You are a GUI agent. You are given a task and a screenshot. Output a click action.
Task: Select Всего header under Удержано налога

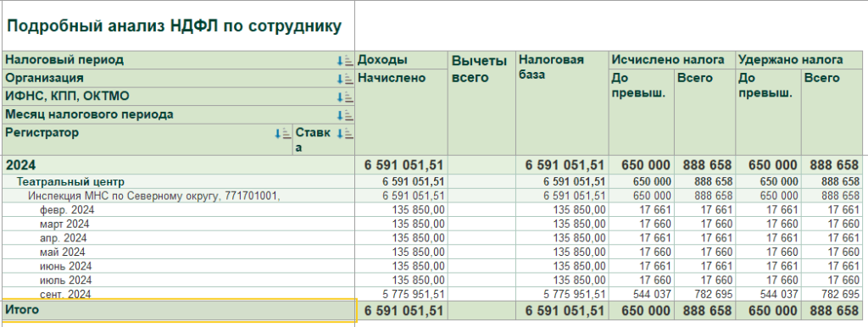tap(832, 113)
